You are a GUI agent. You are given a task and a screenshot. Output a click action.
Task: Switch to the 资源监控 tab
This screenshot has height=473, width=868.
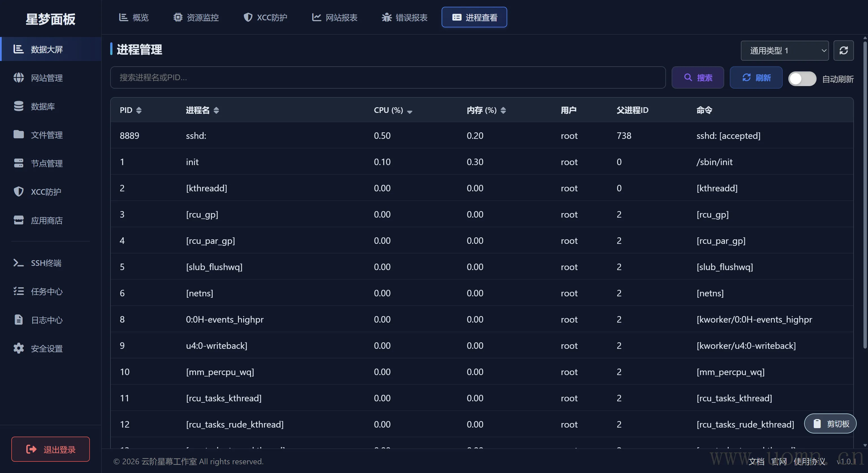point(196,17)
